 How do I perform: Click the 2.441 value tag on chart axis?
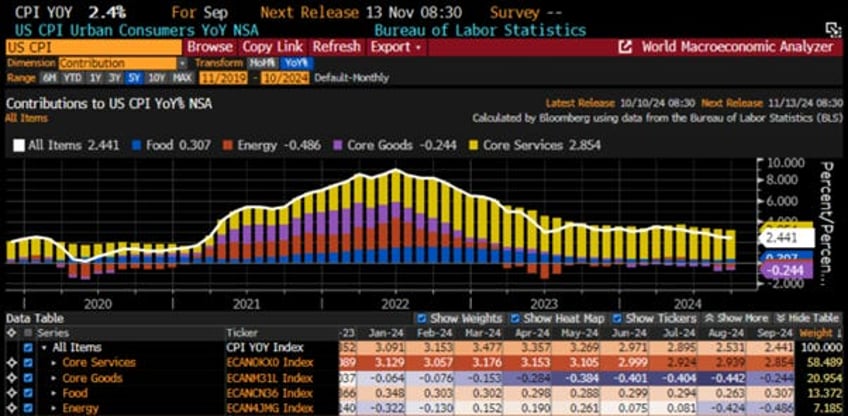click(x=787, y=238)
